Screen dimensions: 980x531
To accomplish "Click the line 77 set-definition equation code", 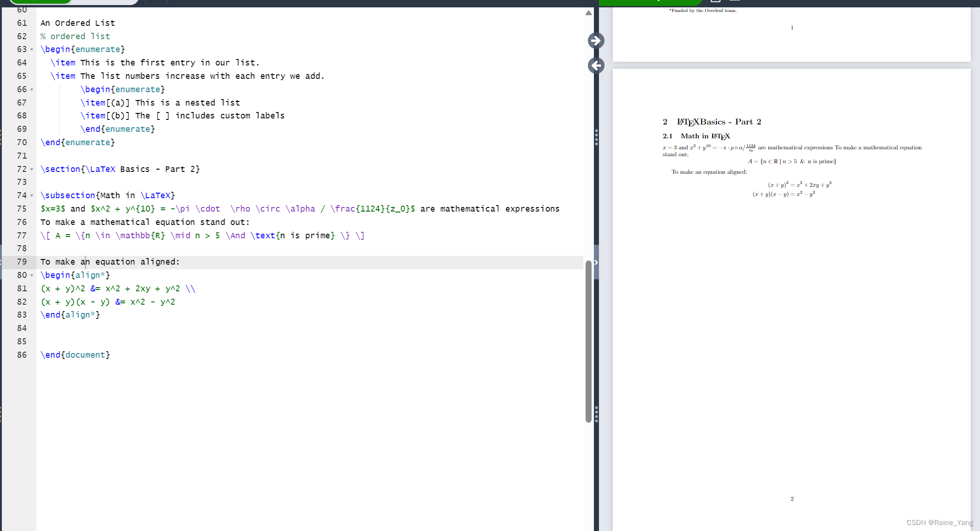I will [x=202, y=236].
